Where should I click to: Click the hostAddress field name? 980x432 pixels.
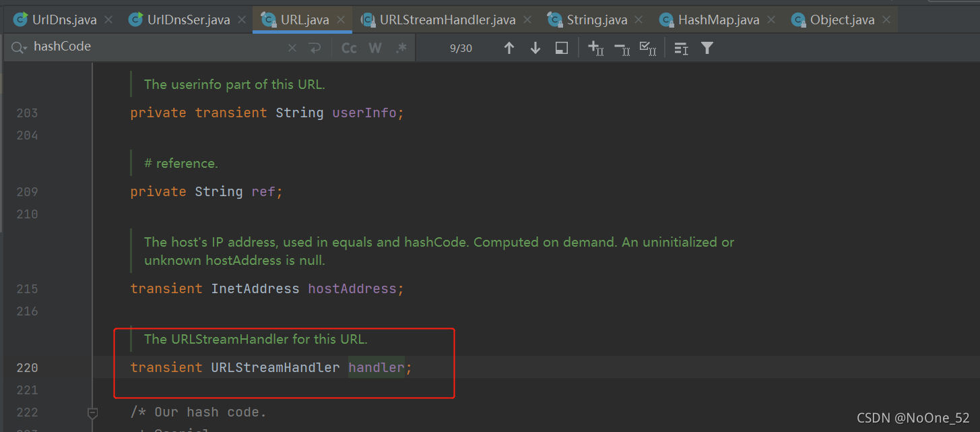coord(352,288)
